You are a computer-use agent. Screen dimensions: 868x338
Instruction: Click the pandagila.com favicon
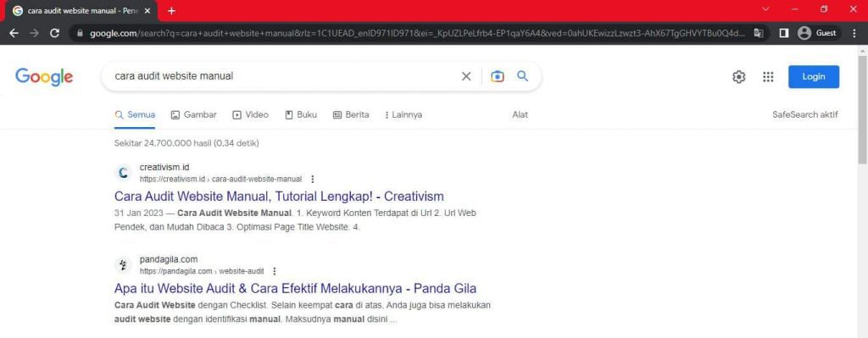[x=124, y=265]
